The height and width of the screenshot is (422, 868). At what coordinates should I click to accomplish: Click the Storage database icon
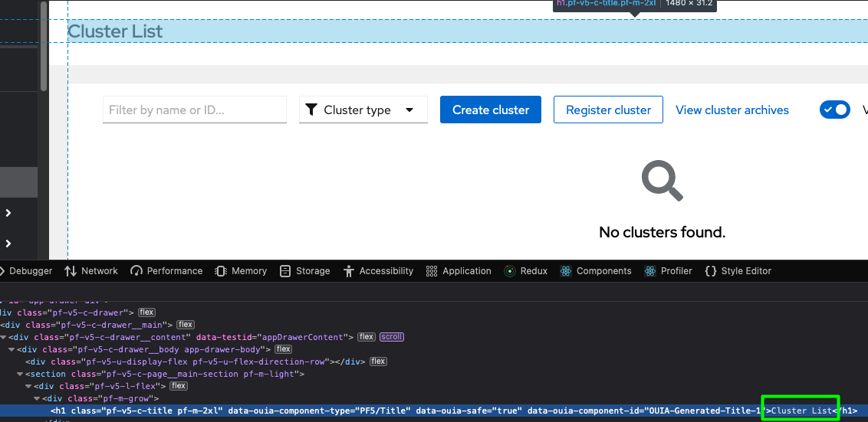285,271
